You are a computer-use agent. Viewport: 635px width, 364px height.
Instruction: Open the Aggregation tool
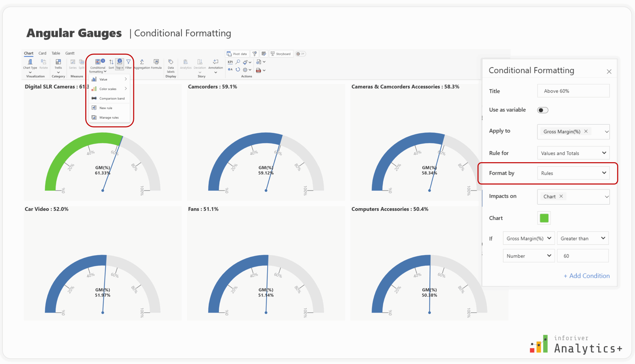click(142, 64)
